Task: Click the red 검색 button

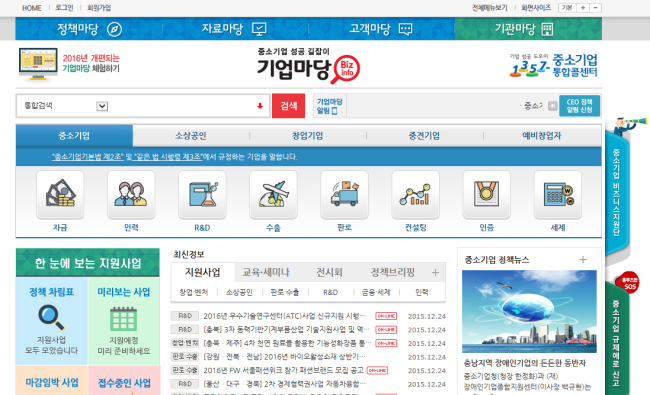Action: pos(289,106)
